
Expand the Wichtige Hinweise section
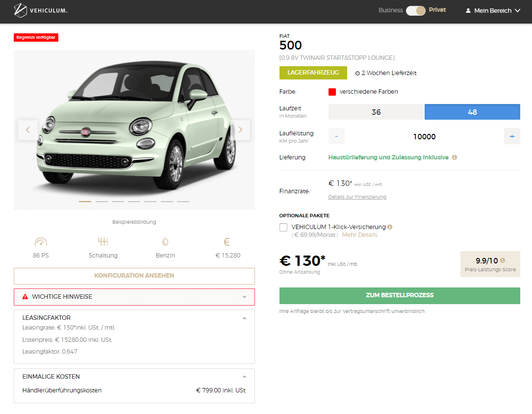click(134, 297)
